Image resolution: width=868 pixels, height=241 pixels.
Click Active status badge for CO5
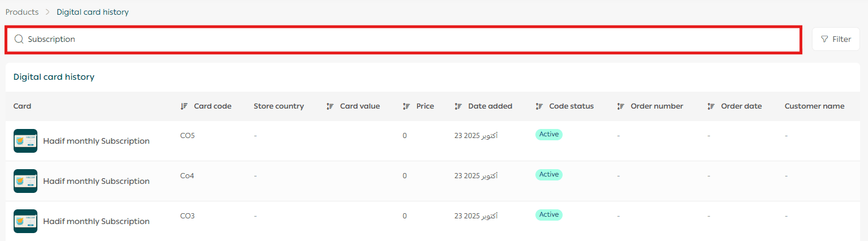[548, 134]
